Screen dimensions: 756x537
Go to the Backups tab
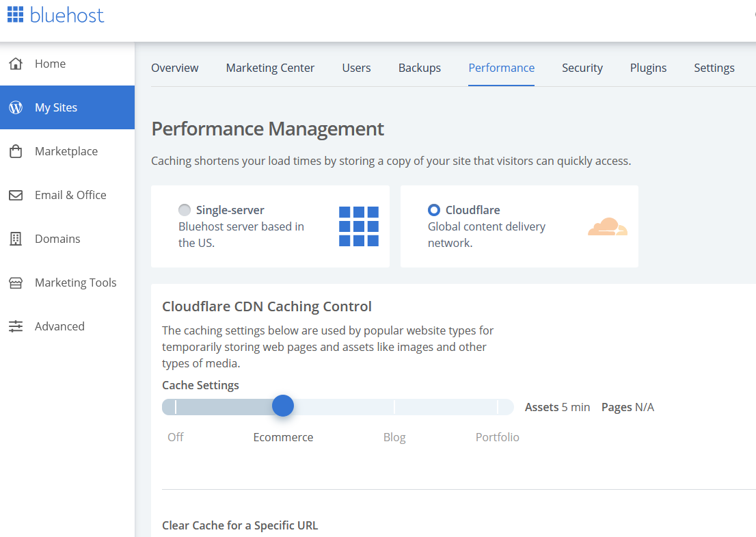click(x=420, y=68)
